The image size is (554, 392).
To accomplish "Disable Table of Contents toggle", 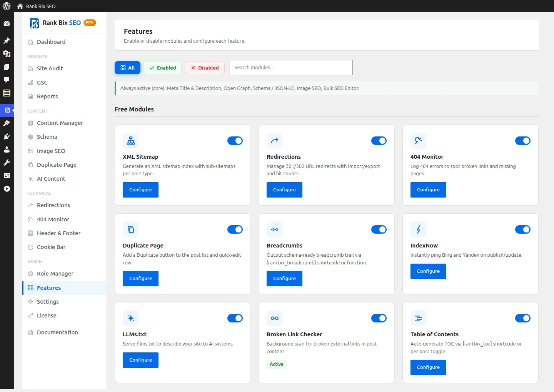I will [x=523, y=318].
